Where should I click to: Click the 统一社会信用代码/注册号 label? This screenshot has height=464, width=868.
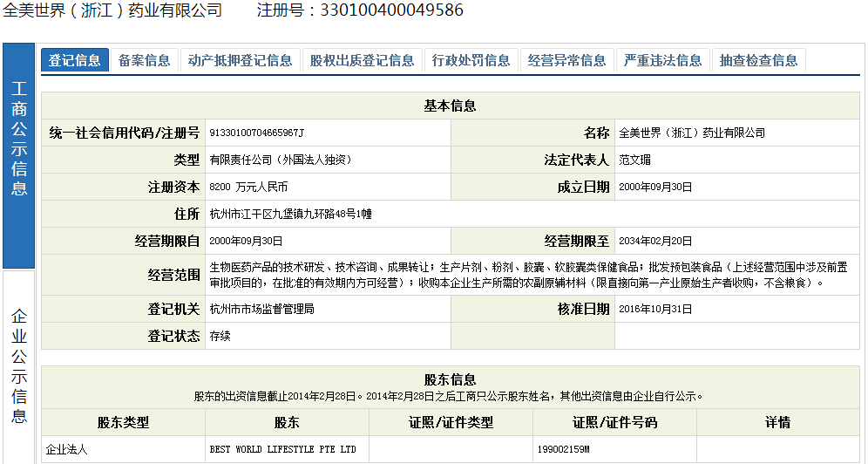point(124,133)
